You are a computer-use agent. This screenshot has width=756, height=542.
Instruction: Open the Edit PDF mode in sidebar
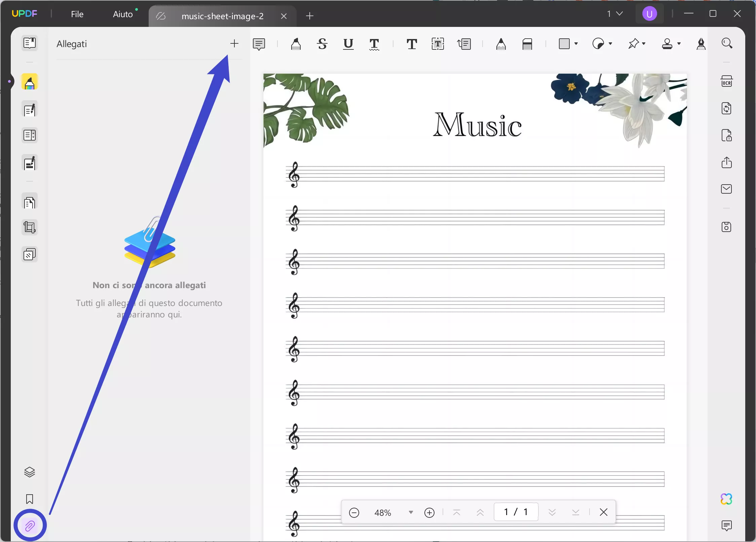coord(30,109)
